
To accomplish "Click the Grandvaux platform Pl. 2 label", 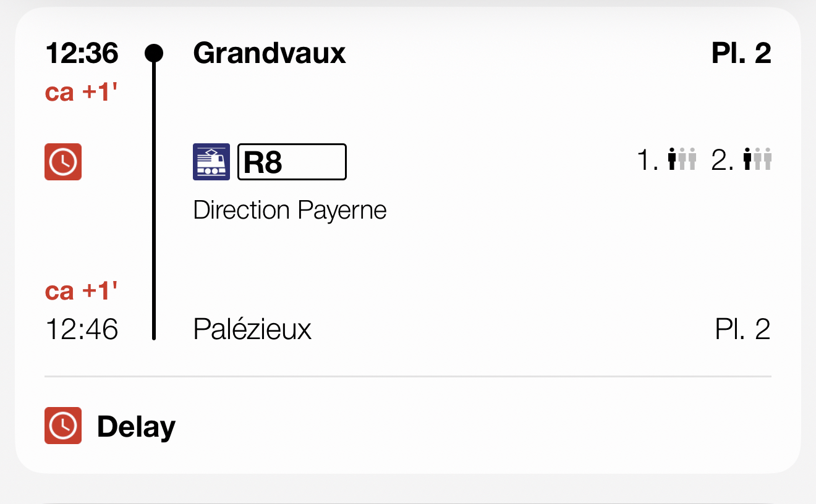I will (x=741, y=53).
